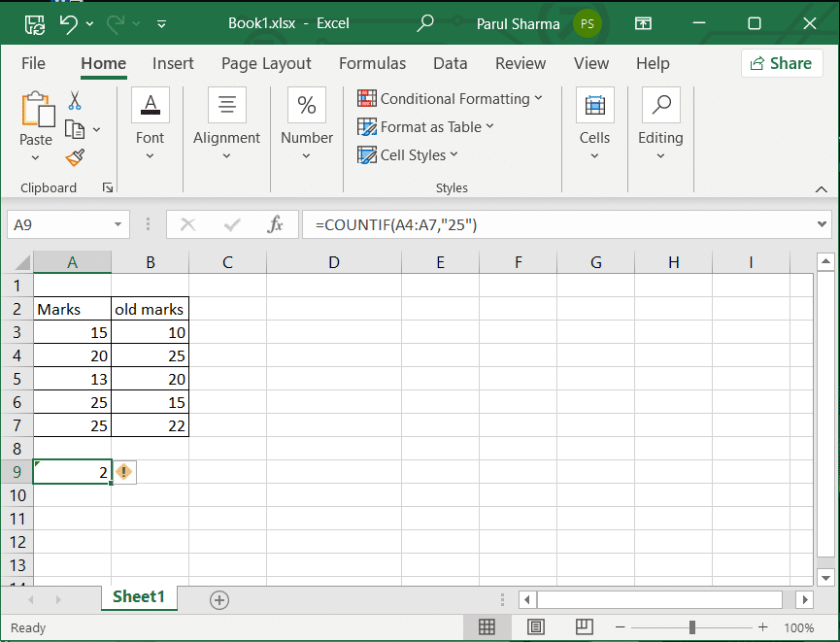Switch to Page Layout view icon

point(536,627)
